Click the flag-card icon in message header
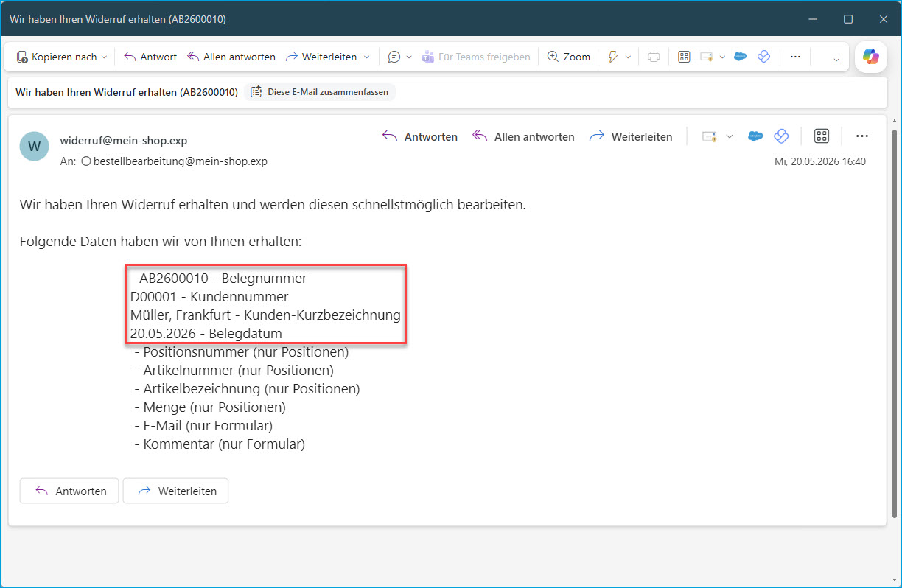The image size is (902, 588). coord(710,136)
